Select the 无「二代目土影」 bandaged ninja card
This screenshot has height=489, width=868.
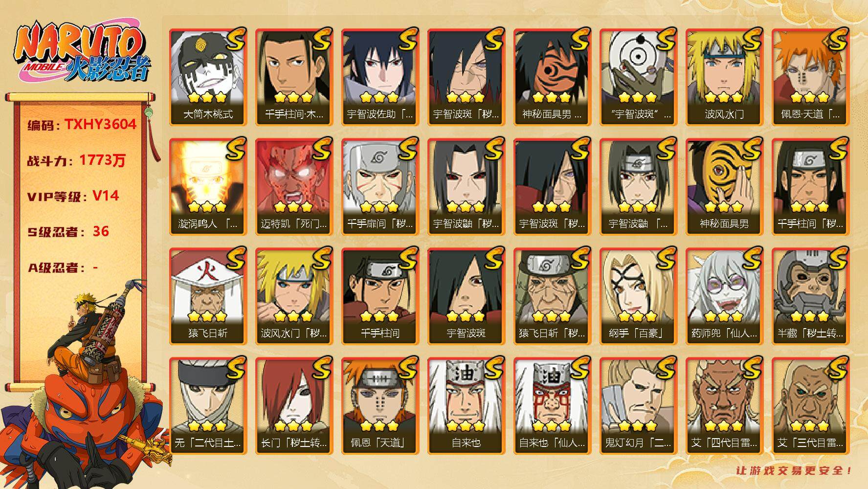coord(208,406)
